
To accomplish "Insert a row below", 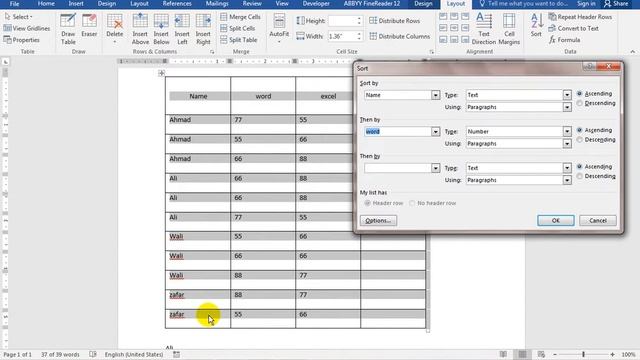I will tap(161, 29).
